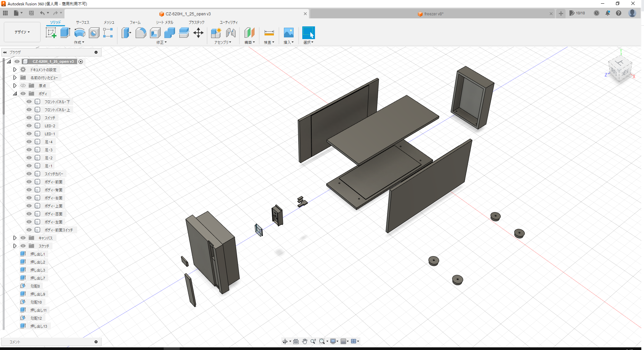The width and height of the screenshot is (644, 350).
Task: Open the Measure inspection tool
Action: point(269,32)
